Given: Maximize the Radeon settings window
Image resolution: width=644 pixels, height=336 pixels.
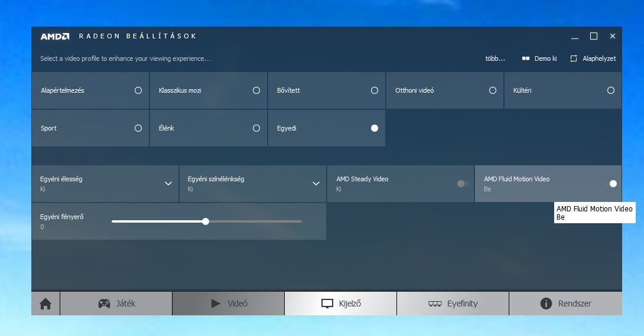Looking at the screenshot, I should coord(593,36).
